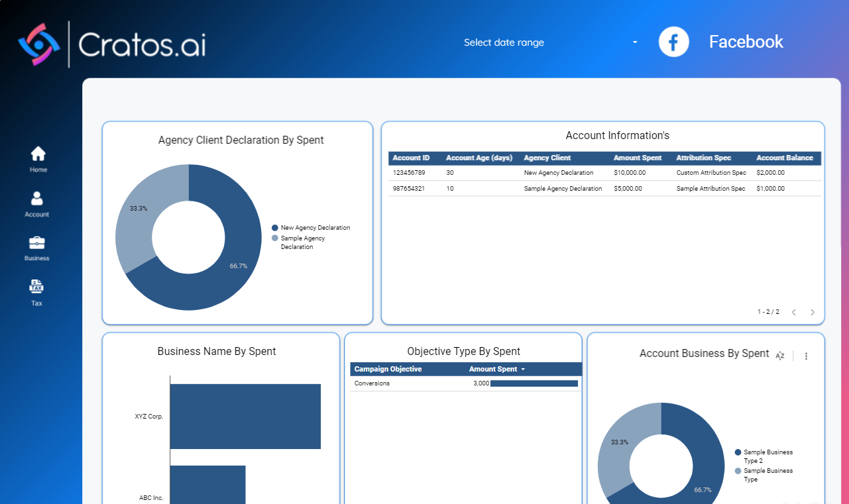Sort by Account Age (days) header

coord(479,158)
